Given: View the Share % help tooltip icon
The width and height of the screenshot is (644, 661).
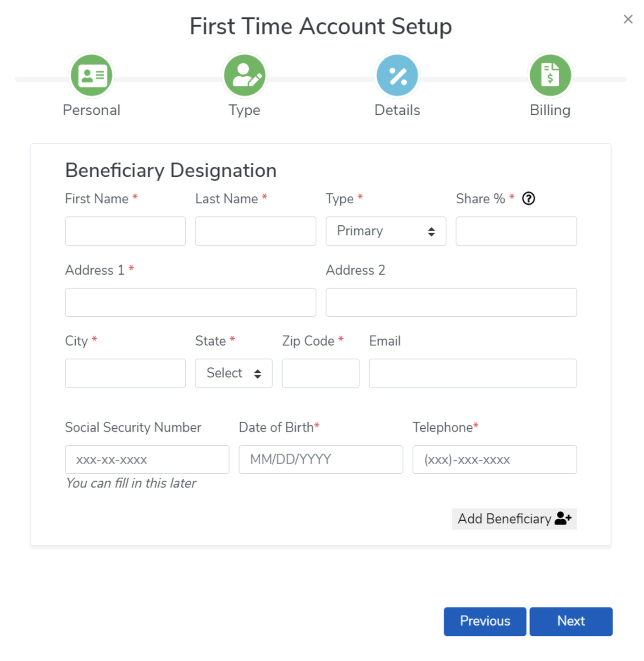Looking at the screenshot, I should (528, 199).
